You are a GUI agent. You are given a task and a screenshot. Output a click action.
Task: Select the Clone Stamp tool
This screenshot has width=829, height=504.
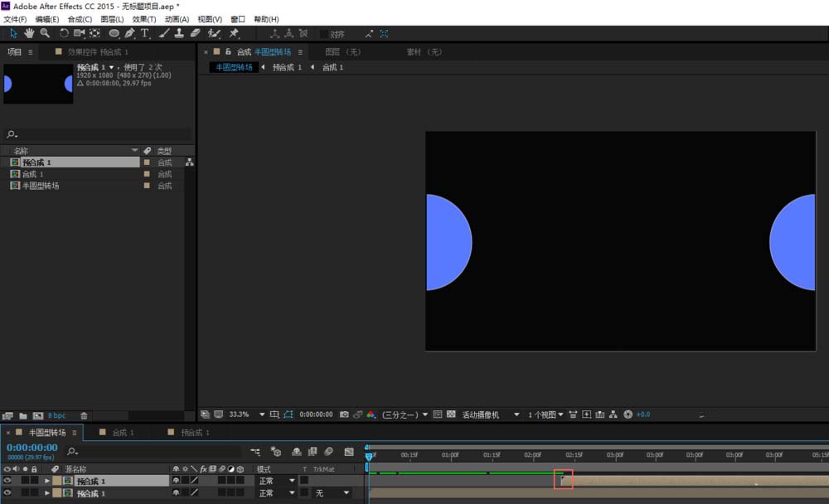178,33
